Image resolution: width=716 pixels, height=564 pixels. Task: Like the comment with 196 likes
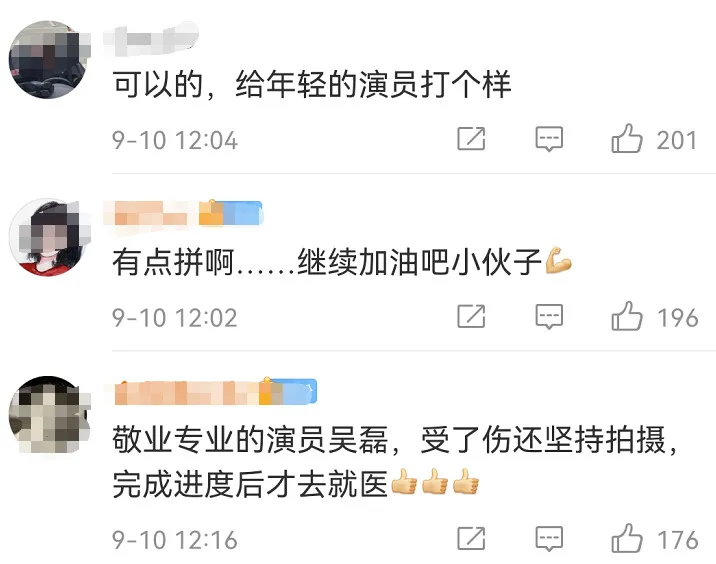pos(626,316)
